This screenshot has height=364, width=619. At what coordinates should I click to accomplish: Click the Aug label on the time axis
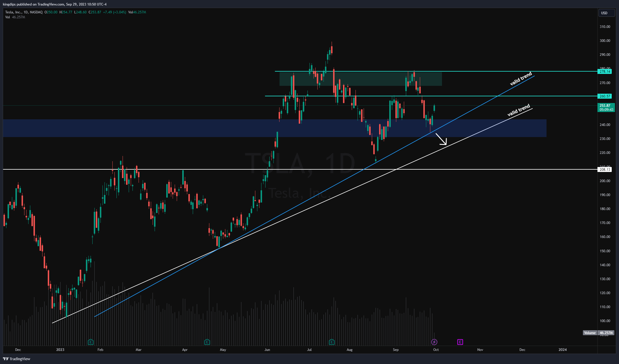click(x=350, y=350)
